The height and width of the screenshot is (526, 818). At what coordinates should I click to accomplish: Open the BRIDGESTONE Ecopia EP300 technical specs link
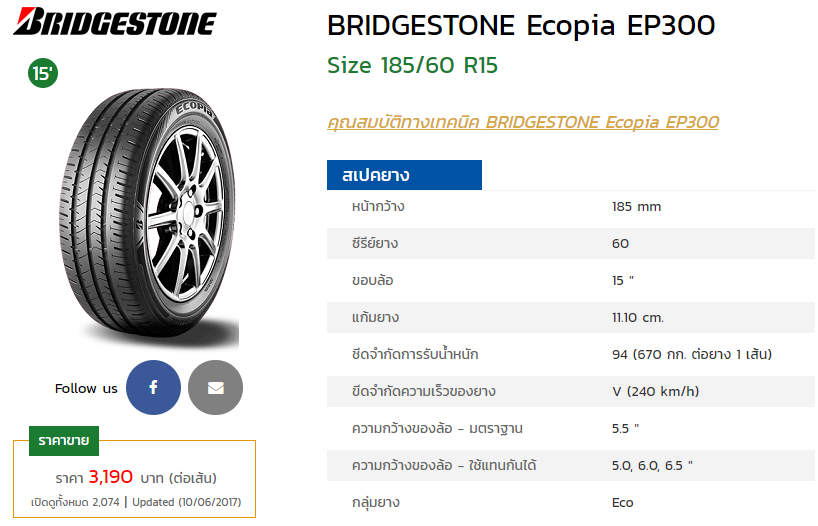(x=523, y=123)
